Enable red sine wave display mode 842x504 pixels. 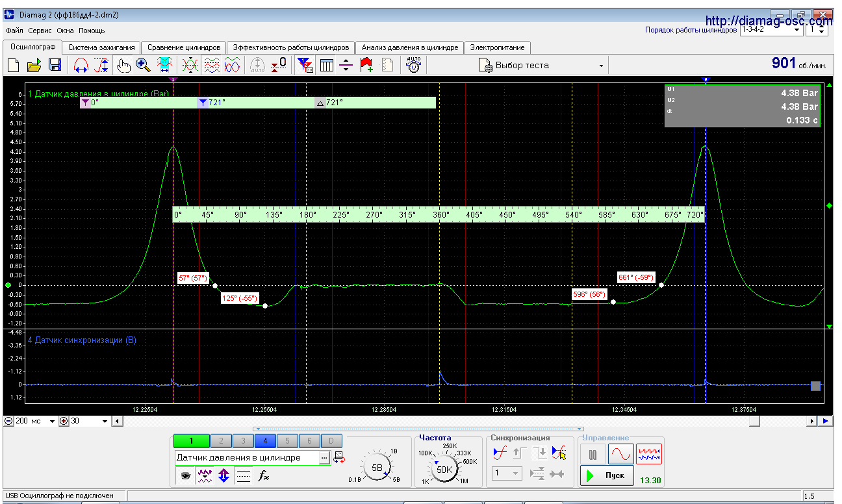tap(621, 454)
